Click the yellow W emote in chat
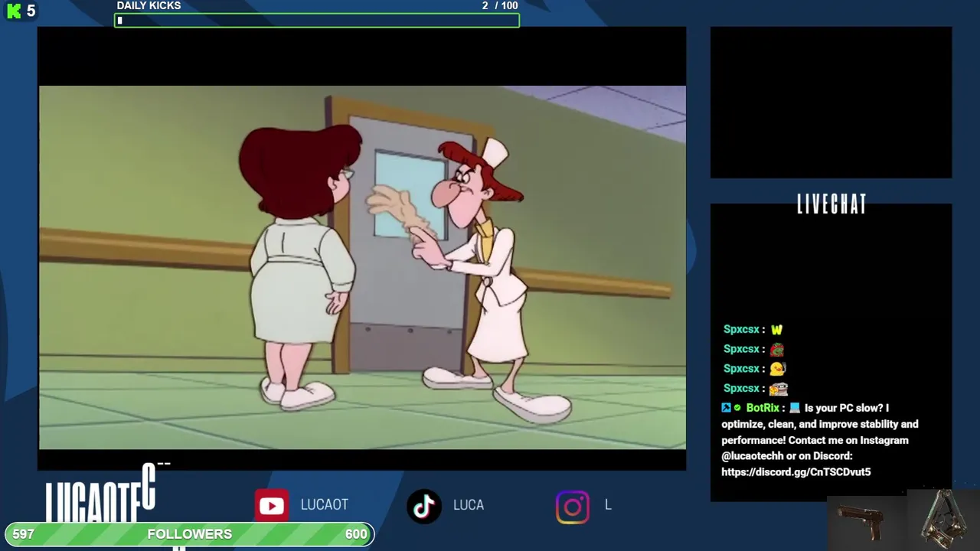The height and width of the screenshot is (551, 980). (776, 330)
